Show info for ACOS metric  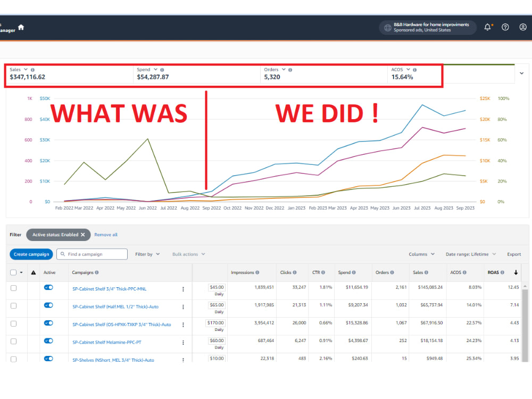tap(414, 70)
